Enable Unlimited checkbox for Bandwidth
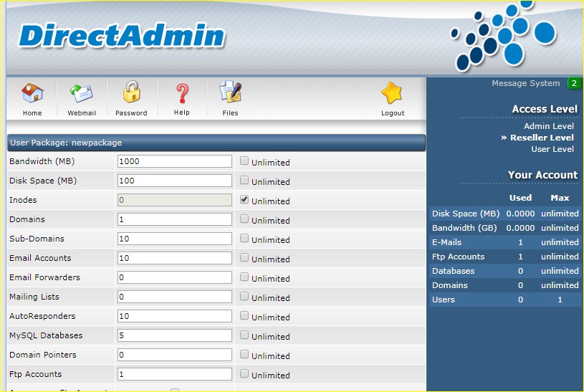The image size is (584, 392). click(244, 161)
